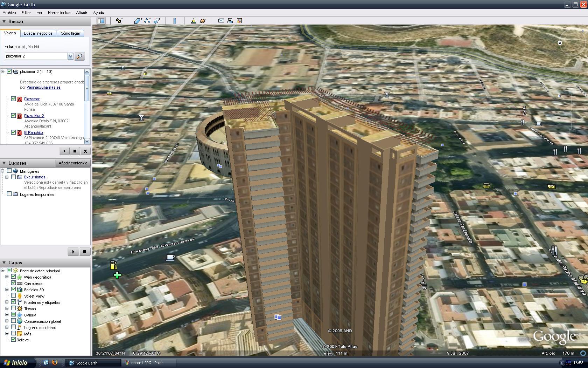Viewport: 588px width, 368px height.
Task: Uncheck result B Plaza Mar 2 checkbox
Action: click(x=14, y=116)
